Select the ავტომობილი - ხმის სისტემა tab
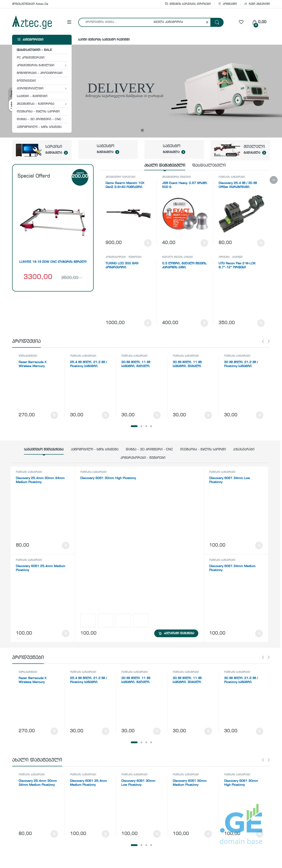The image size is (282, 868). click(x=95, y=449)
